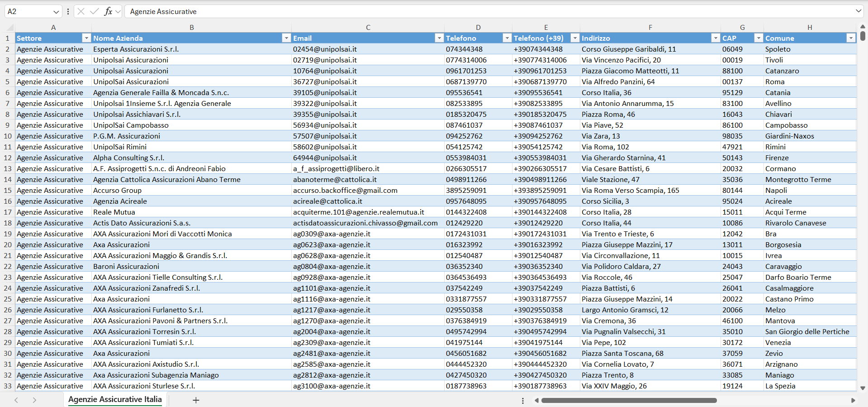Select CAP cell 16043

point(742,114)
